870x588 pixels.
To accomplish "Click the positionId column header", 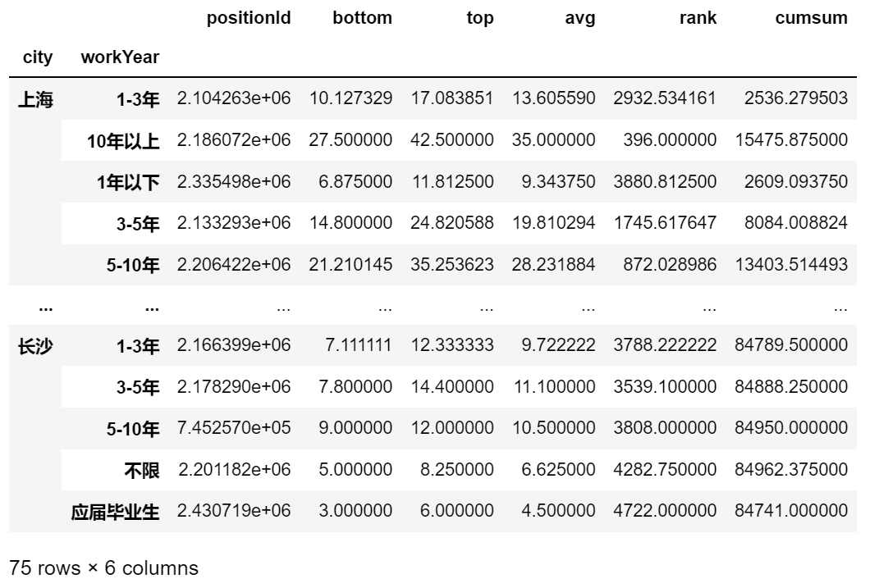I will [x=249, y=18].
